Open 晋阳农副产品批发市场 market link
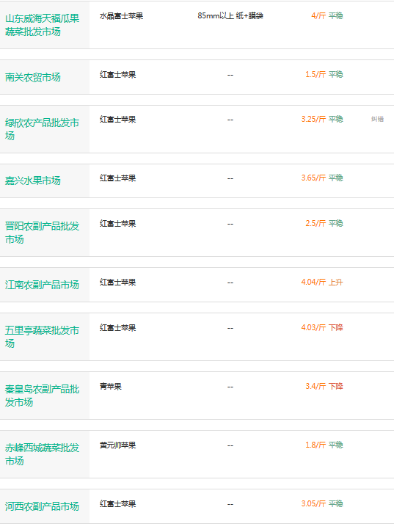 42,233
